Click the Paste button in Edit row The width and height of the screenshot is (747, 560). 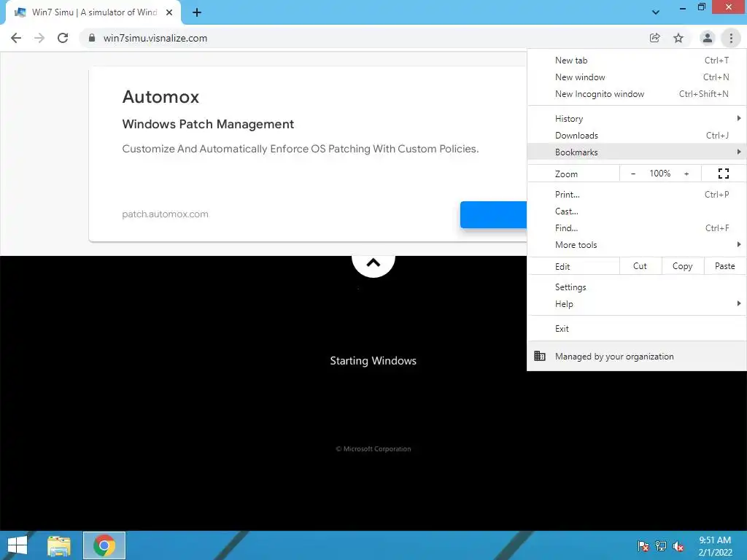(x=725, y=266)
